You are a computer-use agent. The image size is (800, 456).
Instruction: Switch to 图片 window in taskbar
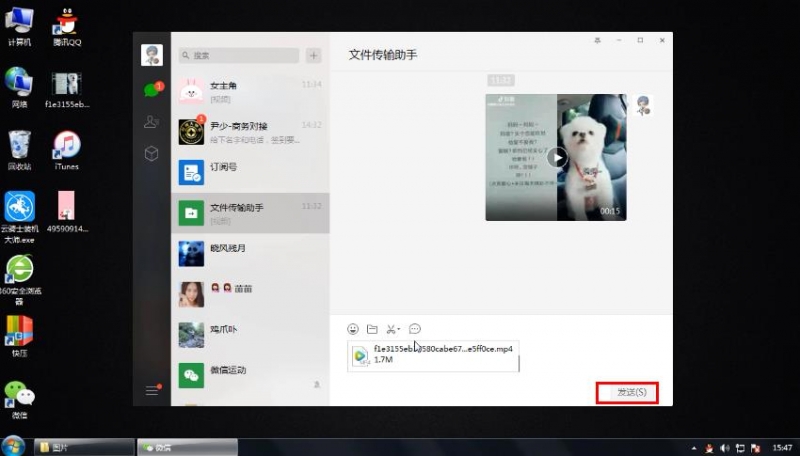click(x=84, y=447)
